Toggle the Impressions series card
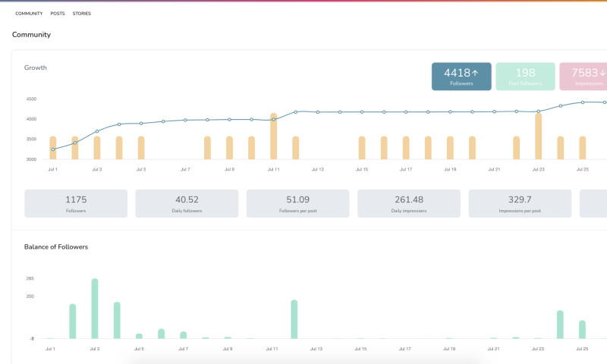 (x=584, y=77)
